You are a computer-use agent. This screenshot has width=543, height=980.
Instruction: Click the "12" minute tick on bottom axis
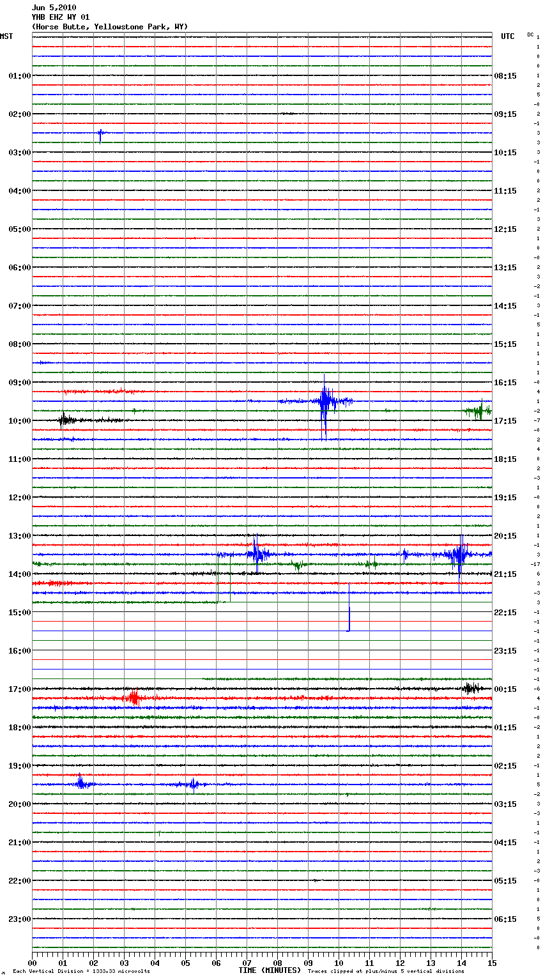click(400, 962)
